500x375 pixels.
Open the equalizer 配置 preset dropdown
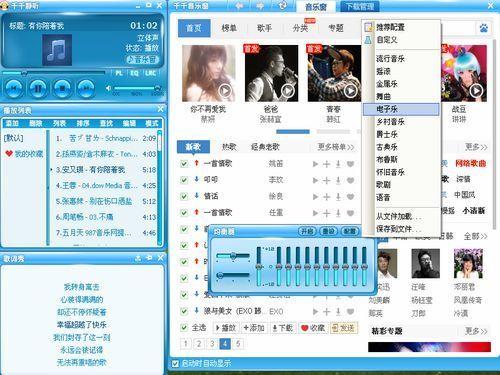pyautogui.click(x=350, y=231)
